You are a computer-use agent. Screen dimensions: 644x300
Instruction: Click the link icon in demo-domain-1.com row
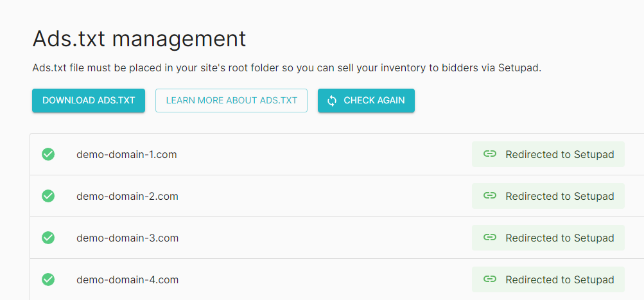pyautogui.click(x=489, y=154)
